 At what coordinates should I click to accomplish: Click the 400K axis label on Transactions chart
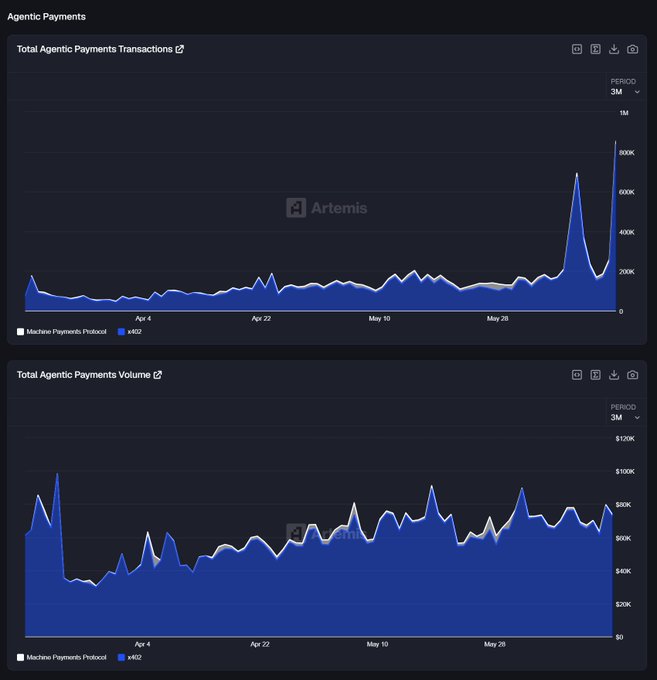click(x=627, y=232)
